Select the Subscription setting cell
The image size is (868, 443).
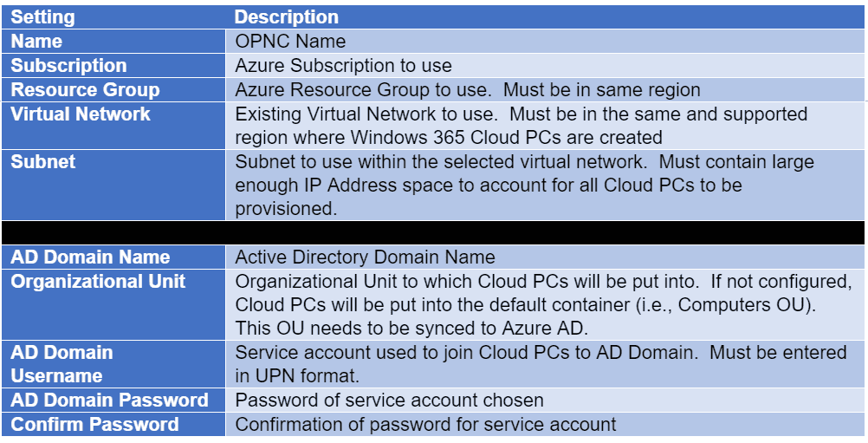point(113,65)
